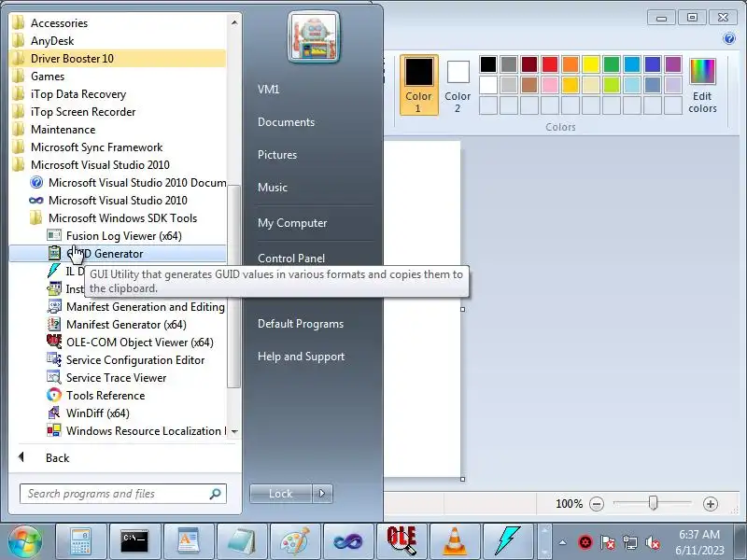747x560 pixels.
Task: Open Command Prompt from the taskbar
Action: click(134, 541)
